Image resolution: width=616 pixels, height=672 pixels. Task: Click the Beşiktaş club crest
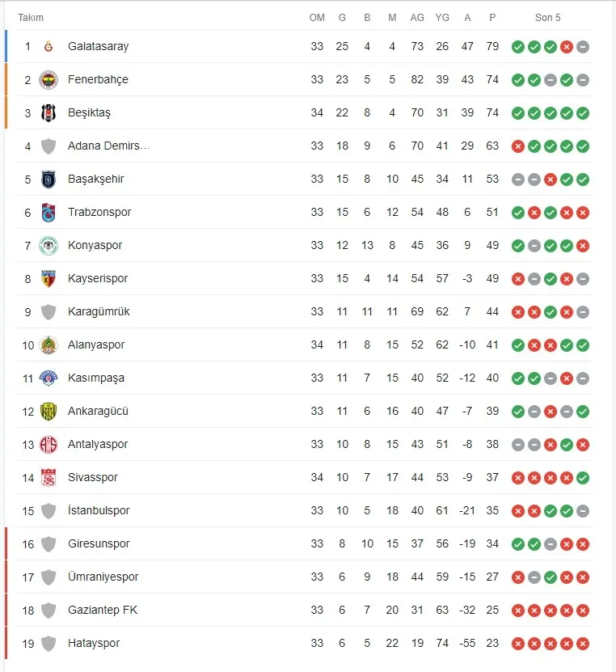[49, 112]
